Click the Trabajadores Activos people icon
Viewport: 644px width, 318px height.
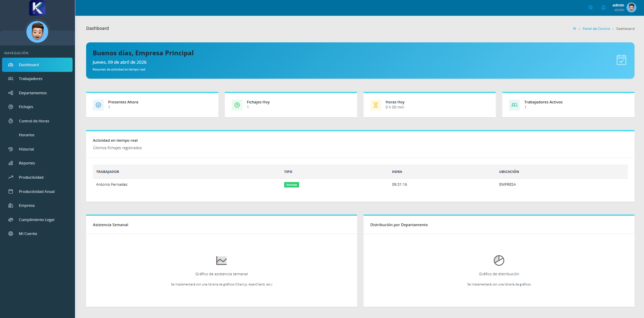point(514,105)
